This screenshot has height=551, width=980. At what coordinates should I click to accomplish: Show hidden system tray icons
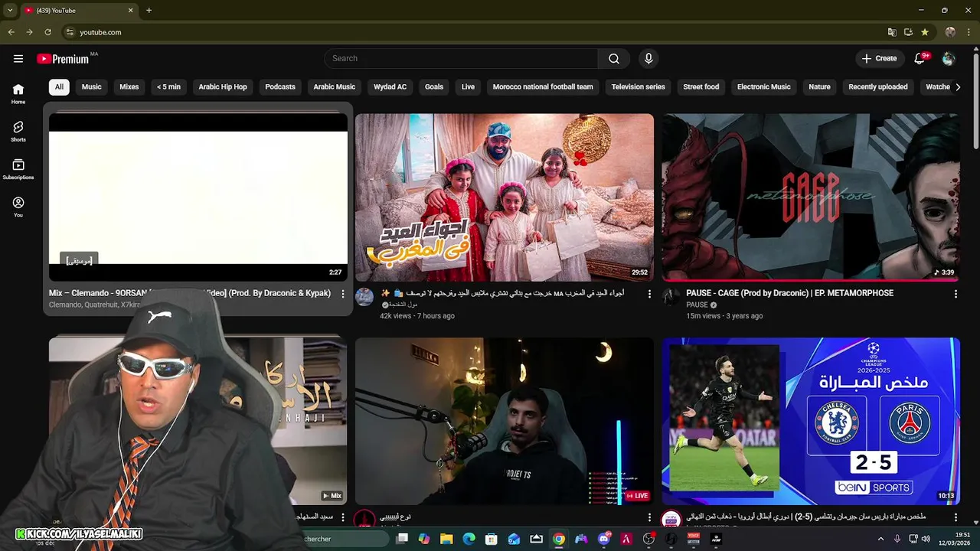[880, 539]
